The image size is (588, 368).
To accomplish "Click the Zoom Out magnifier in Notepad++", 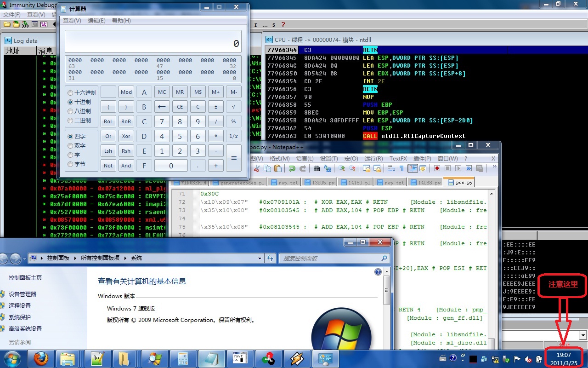I will 352,168.
